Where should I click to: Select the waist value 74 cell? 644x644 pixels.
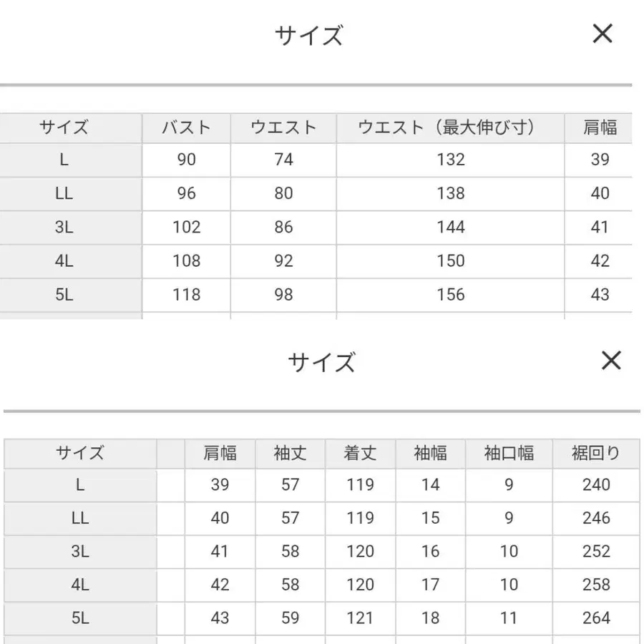click(x=283, y=160)
